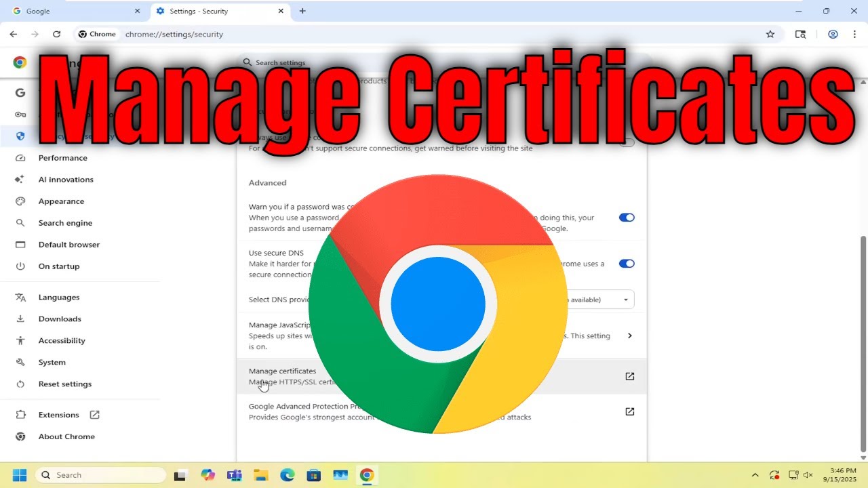The width and height of the screenshot is (868, 488).
Task: Open Task View from taskbar
Action: pyautogui.click(x=180, y=475)
